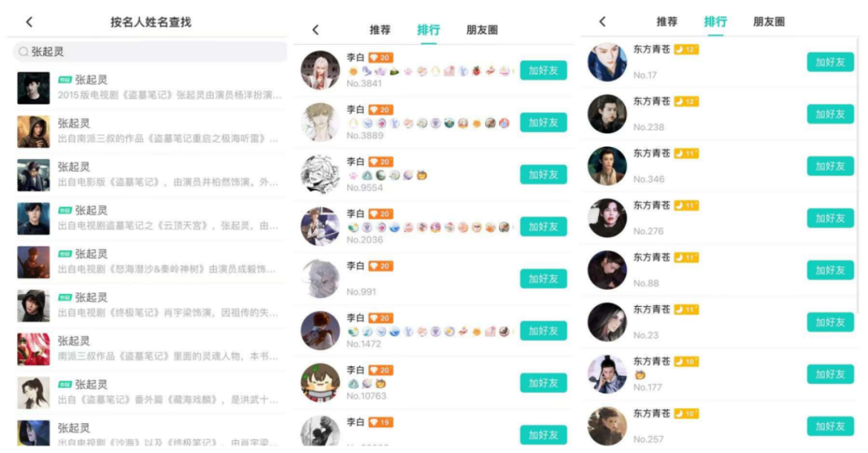Open the avatar of 东方青苍 No.238
This screenshot has width=868, height=453.
tap(608, 114)
